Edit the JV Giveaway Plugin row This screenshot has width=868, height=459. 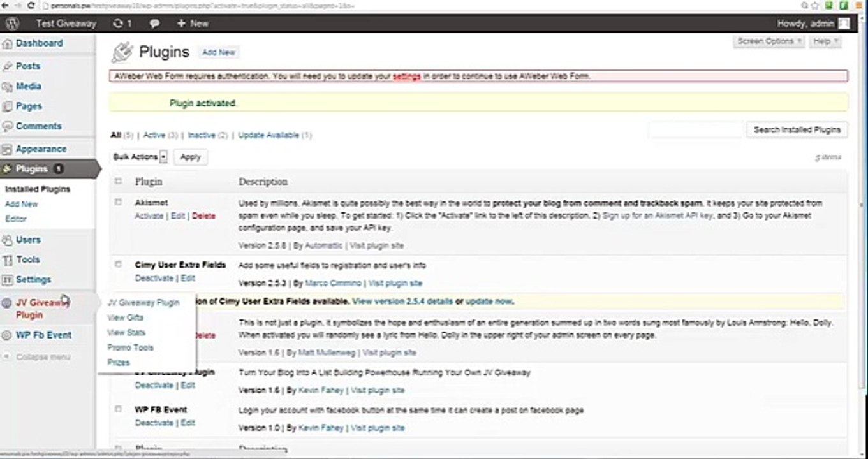click(188, 386)
